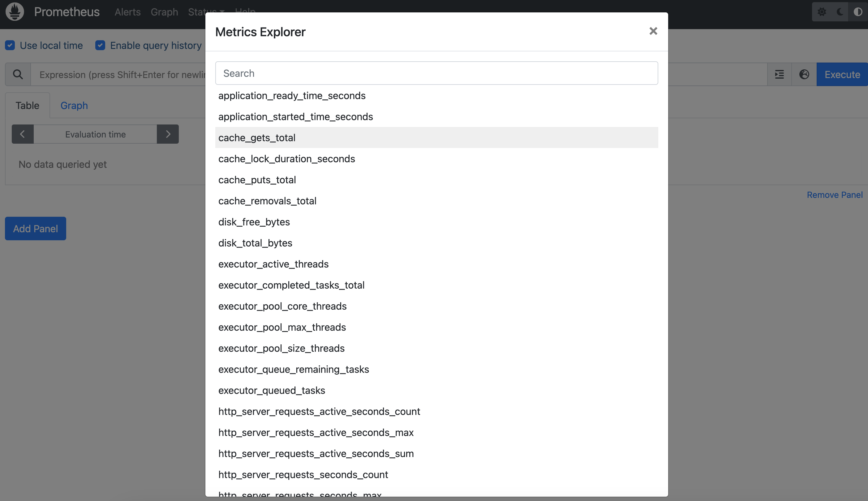Click the magnifier icon beside the expression box
Screen dimensions: 868x501
18,74
